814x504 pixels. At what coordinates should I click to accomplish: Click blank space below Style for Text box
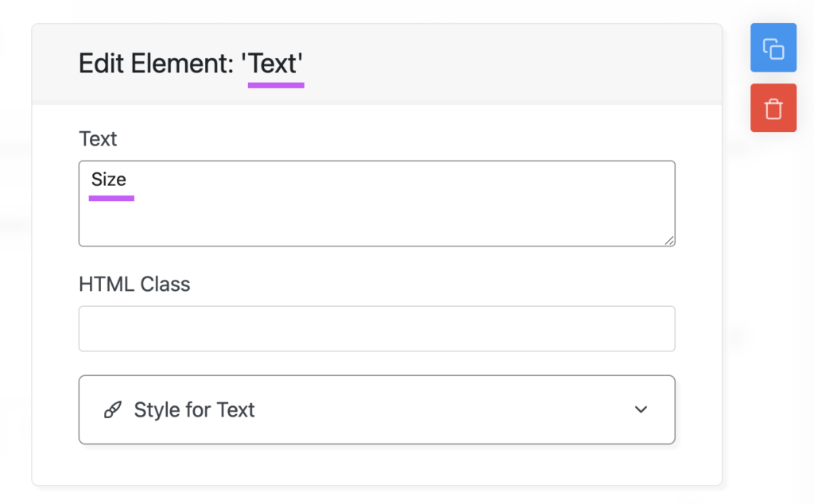pos(377,464)
